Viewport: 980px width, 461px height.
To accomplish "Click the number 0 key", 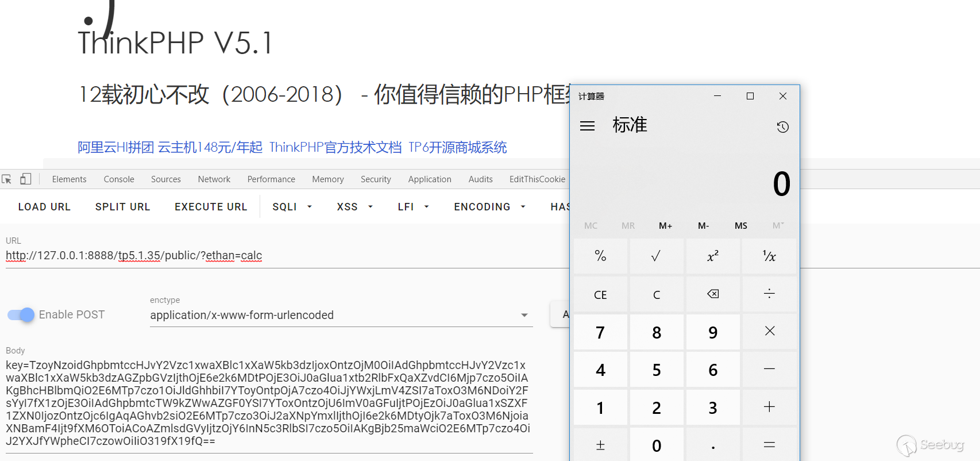I will pyautogui.click(x=656, y=444).
